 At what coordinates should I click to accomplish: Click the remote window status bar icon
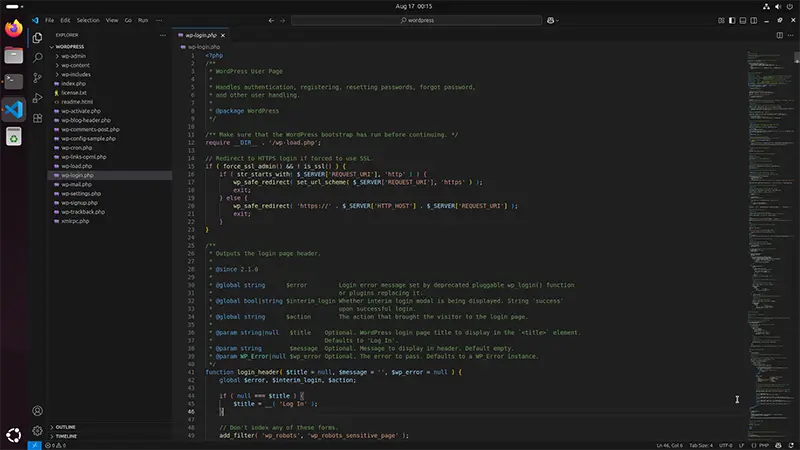pos(34,445)
